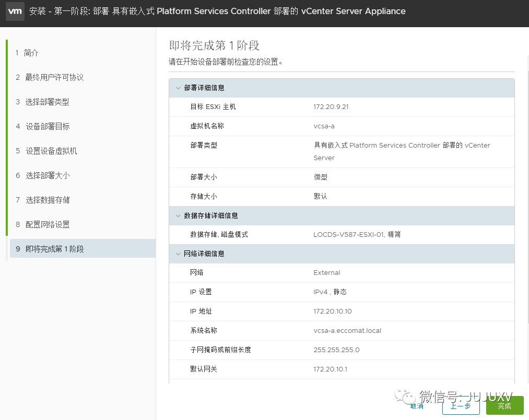Image resolution: width=529 pixels, height=420 pixels.
Task: Click the system name vcsa-a.eccomat.local
Action: click(x=347, y=331)
